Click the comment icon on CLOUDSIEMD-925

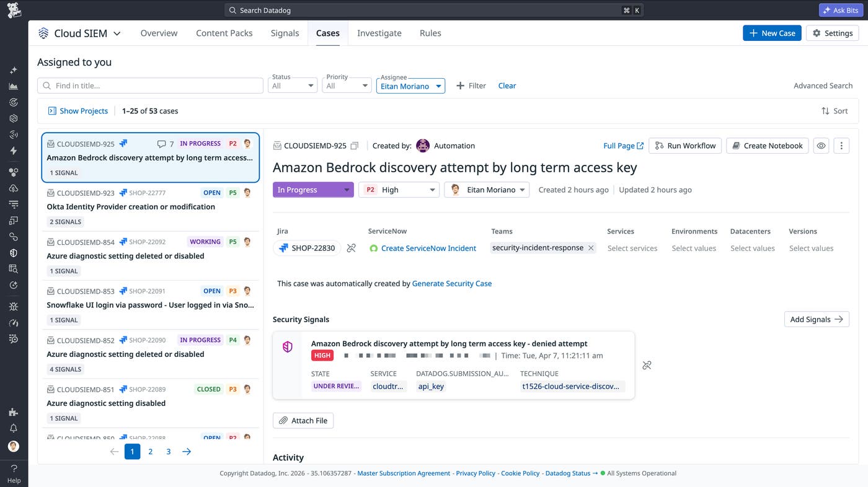(161, 144)
